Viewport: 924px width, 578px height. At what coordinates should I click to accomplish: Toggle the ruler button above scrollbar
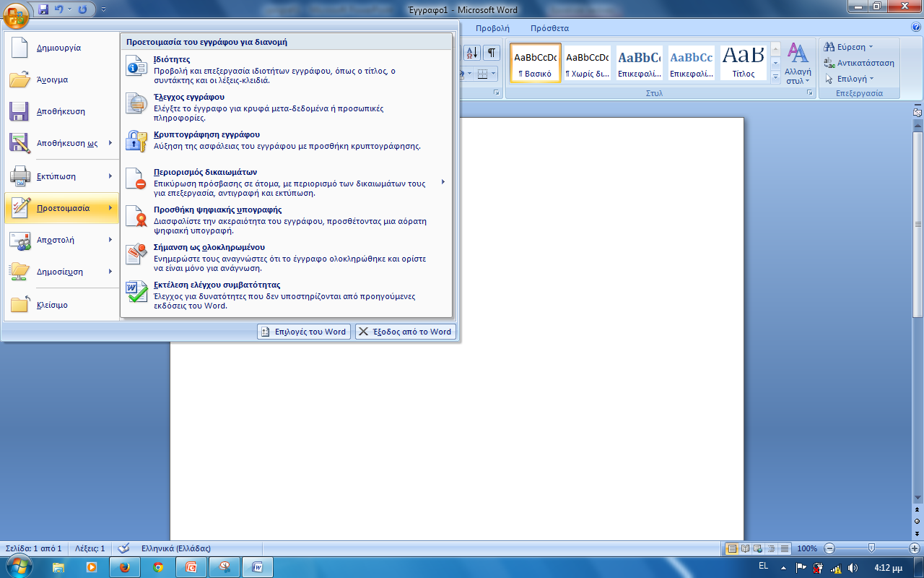tap(918, 113)
